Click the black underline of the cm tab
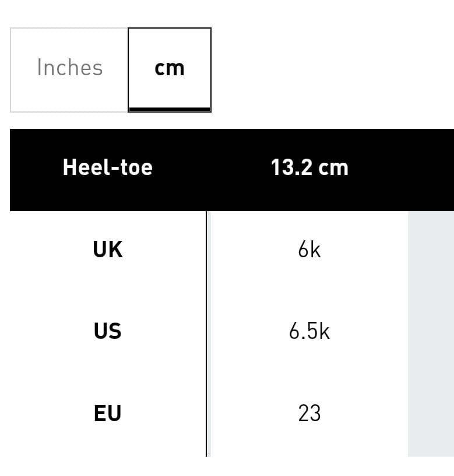This screenshot has width=454, height=476. point(170,109)
